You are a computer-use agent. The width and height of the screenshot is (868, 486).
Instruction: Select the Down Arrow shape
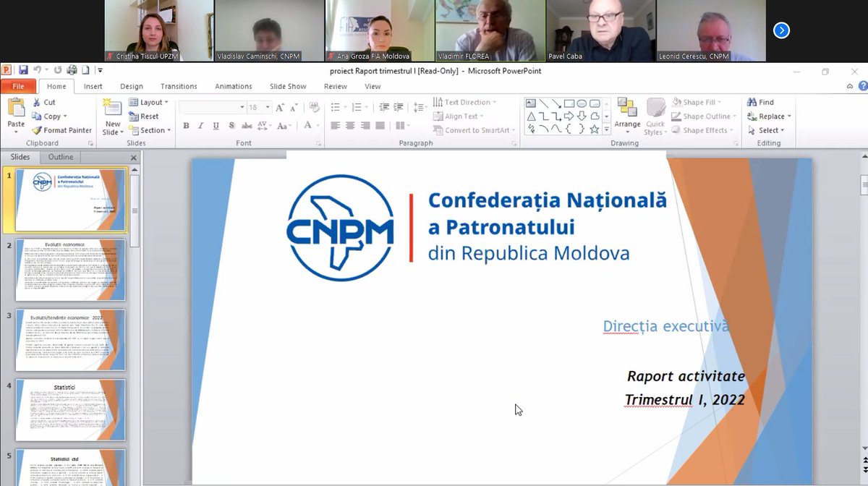pyautogui.click(x=582, y=116)
